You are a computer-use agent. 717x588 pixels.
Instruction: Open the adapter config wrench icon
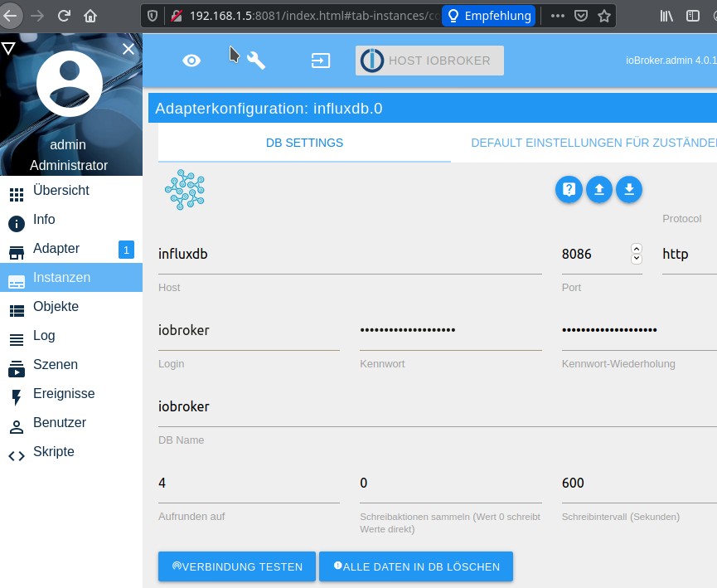point(257,60)
